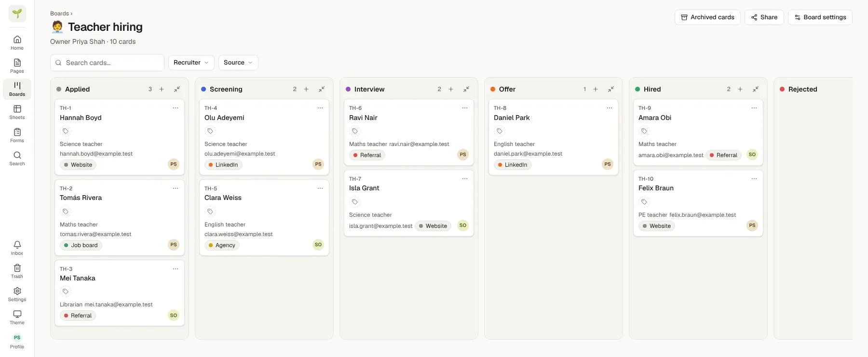Open Pages in the sidebar
The height and width of the screenshot is (357, 868).
click(17, 66)
